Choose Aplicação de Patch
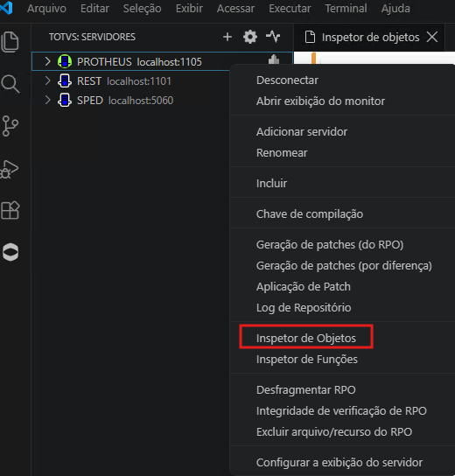The image size is (455, 476). (x=304, y=287)
